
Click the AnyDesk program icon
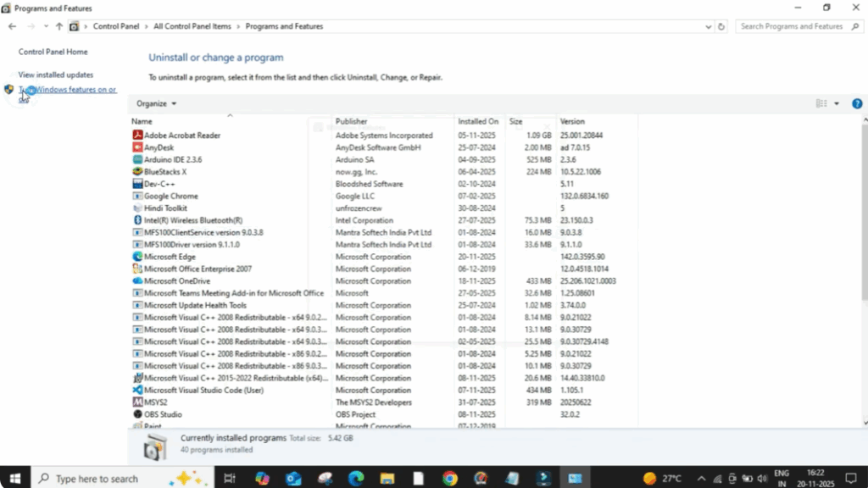(138, 147)
